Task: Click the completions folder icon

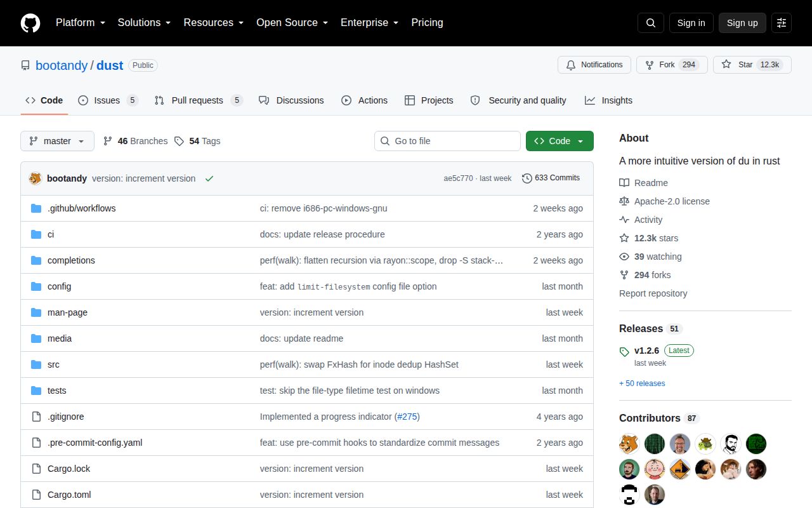Action: tap(36, 260)
